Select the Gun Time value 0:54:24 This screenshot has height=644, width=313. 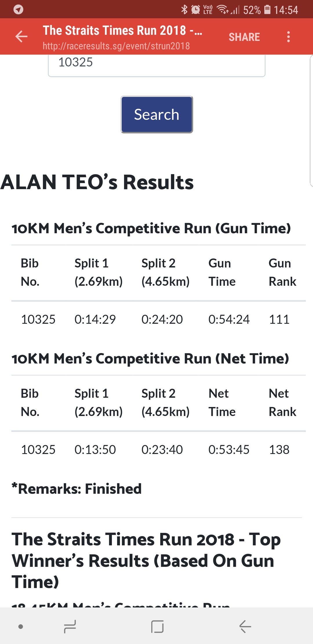[x=229, y=319]
